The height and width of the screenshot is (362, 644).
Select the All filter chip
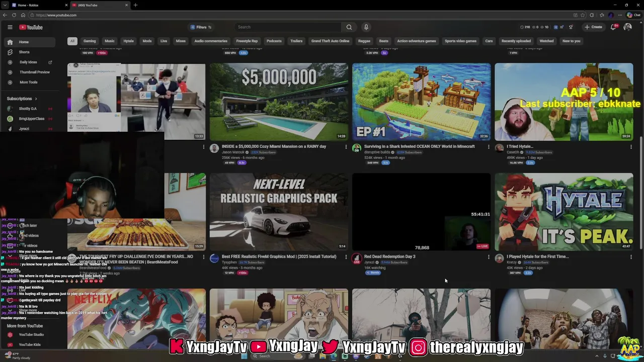click(72, 41)
